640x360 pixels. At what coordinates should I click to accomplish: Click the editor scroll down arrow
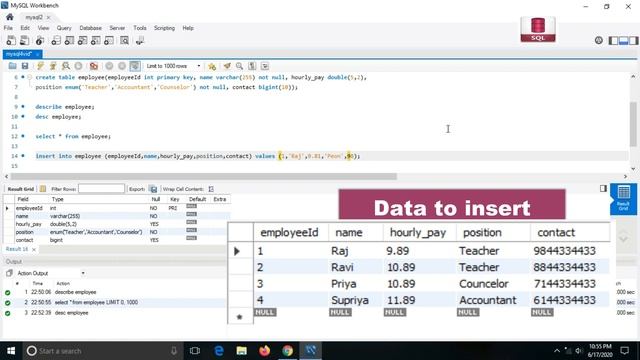click(633, 169)
